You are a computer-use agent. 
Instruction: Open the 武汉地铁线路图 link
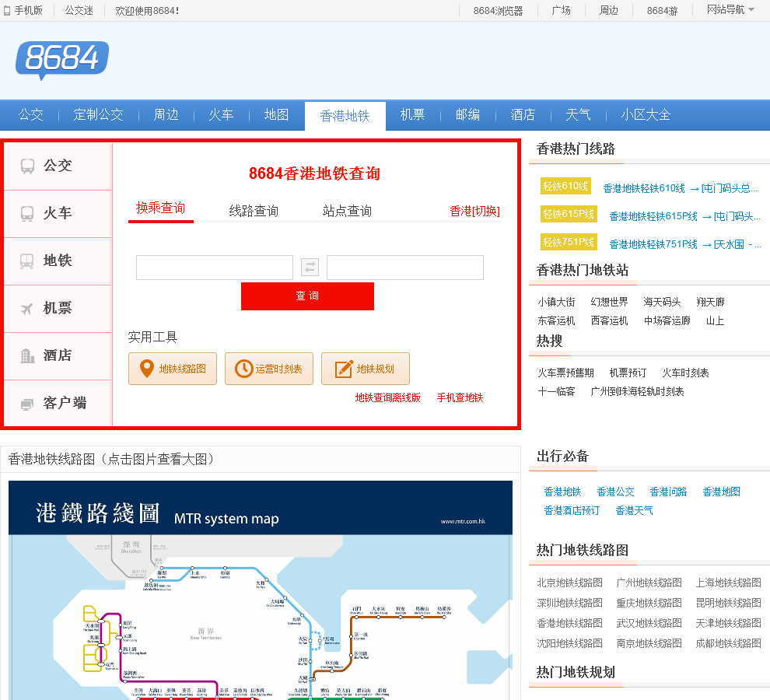649,623
